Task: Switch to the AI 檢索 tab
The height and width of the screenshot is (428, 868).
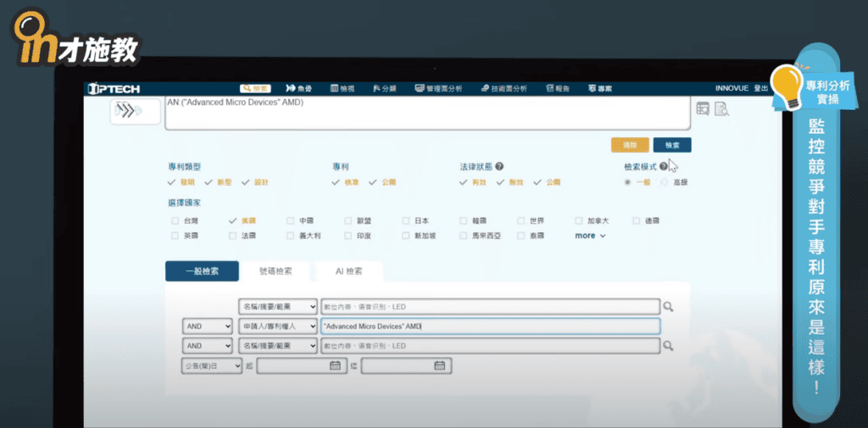Action: click(348, 271)
